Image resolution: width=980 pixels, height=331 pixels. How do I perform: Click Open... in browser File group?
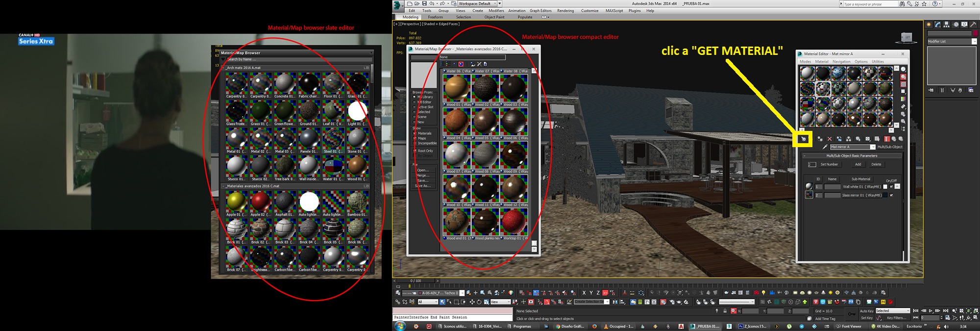(423, 170)
